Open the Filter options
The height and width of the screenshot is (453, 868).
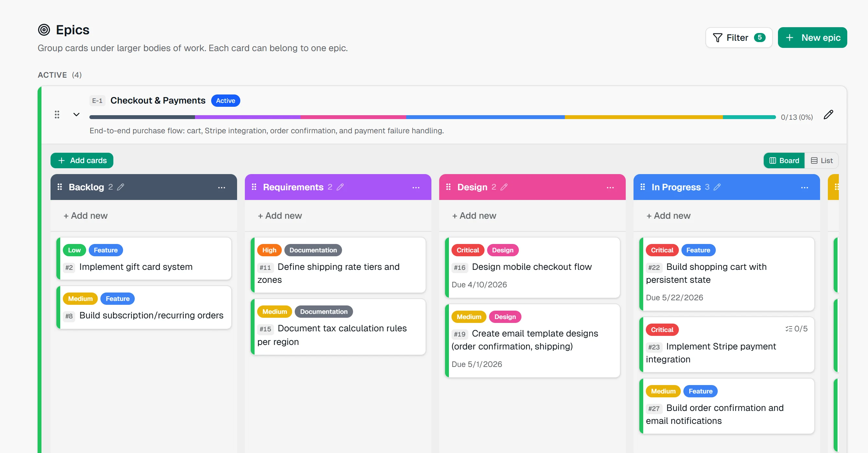click(738, 38)
